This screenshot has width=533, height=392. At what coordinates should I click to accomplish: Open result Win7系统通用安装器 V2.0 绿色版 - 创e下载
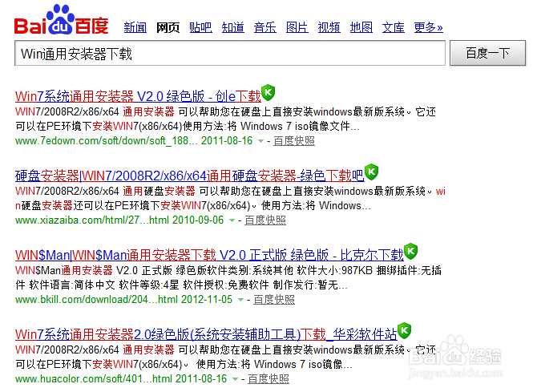138,96
